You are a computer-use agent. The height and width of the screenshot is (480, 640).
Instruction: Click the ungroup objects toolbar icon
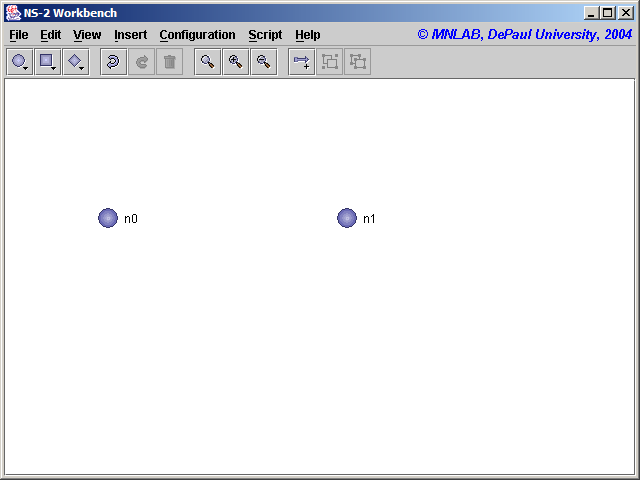tap(358, 62)
